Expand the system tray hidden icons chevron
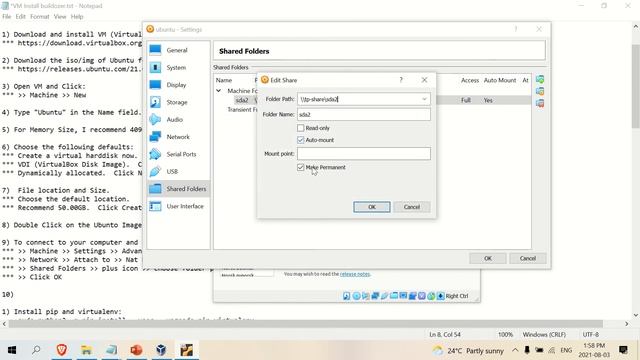640x360 pixels. pyautogui.click(x=515, y=350)
